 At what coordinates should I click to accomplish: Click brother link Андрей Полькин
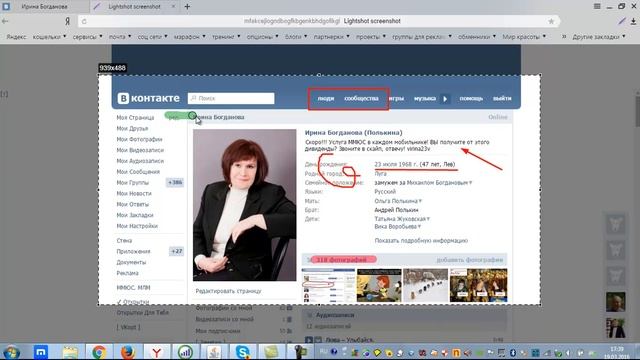click(x=396, y=210)
